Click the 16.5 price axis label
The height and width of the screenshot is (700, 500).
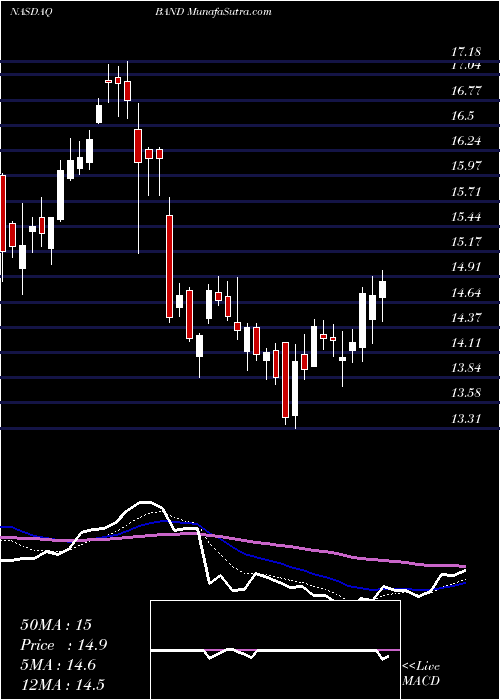[x=462, y=116]
